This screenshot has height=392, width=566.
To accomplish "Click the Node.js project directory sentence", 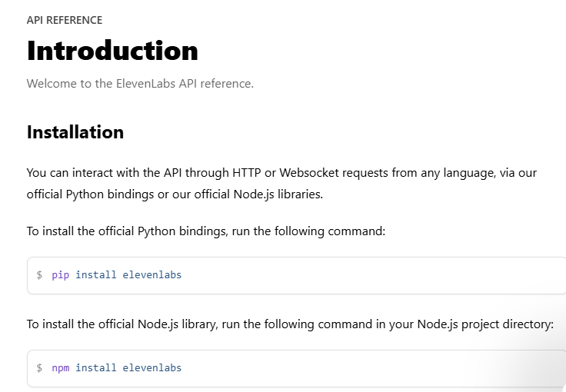I will click(x=290, y=324).
